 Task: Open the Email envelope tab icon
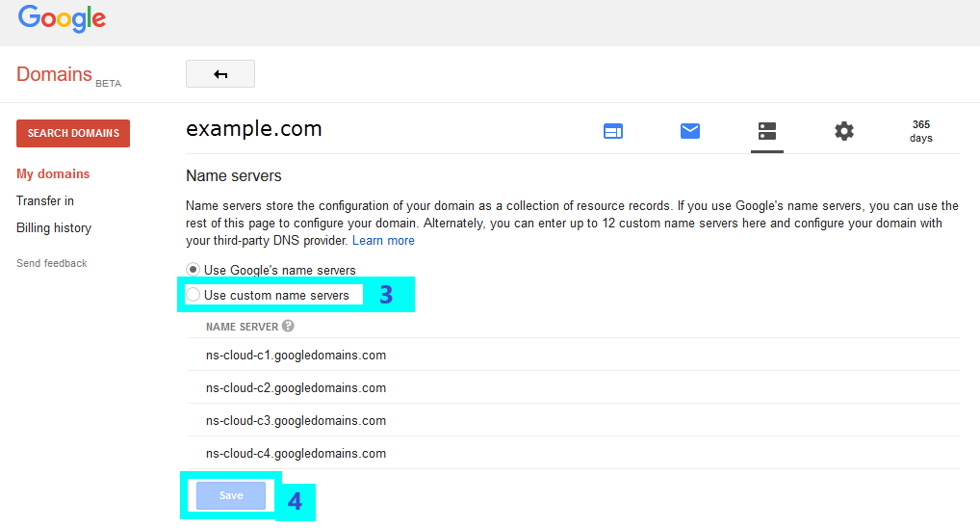click(690, 131)
